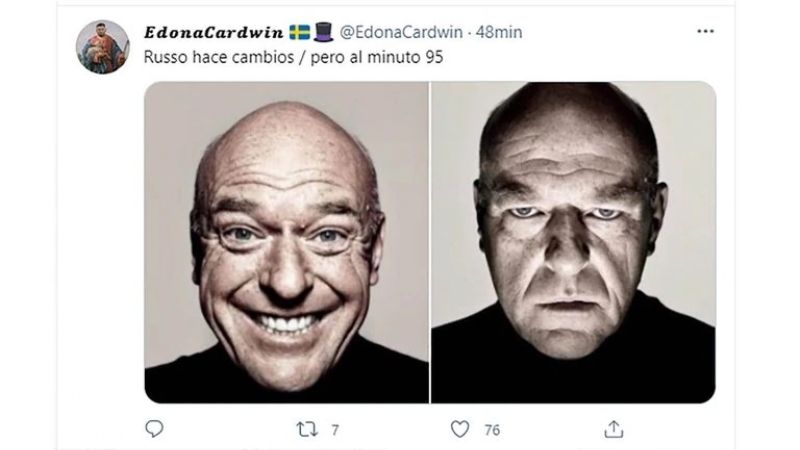Open EdonaCardwin's profile avatar
The height and width of the screenshot is (450, 800).
(103, 46)
